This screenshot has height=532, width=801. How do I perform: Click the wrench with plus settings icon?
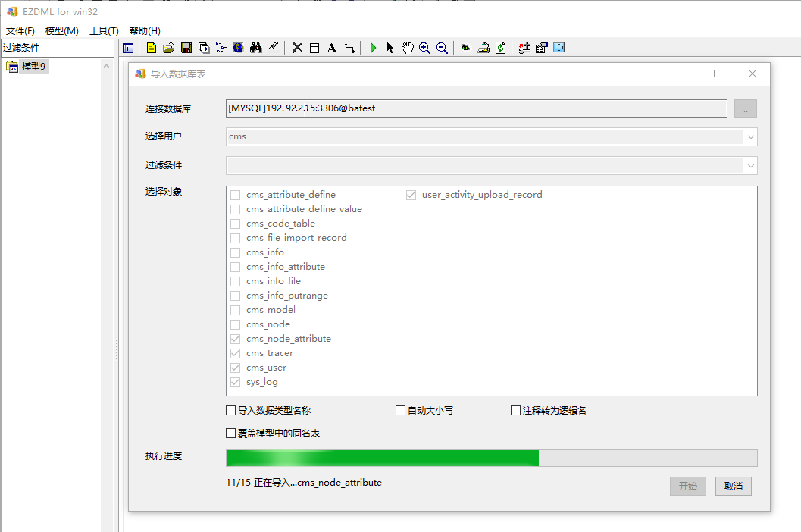pos(524,48)
